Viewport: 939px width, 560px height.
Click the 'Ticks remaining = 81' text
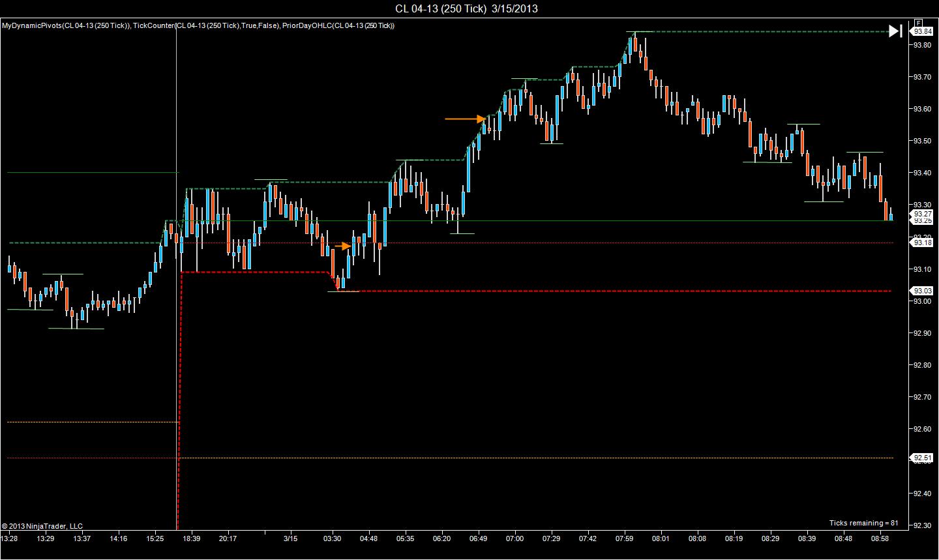(864, 523)
